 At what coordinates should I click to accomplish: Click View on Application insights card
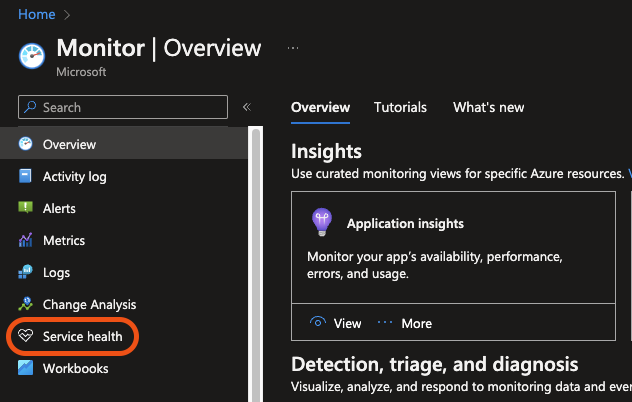coord(347,323)
